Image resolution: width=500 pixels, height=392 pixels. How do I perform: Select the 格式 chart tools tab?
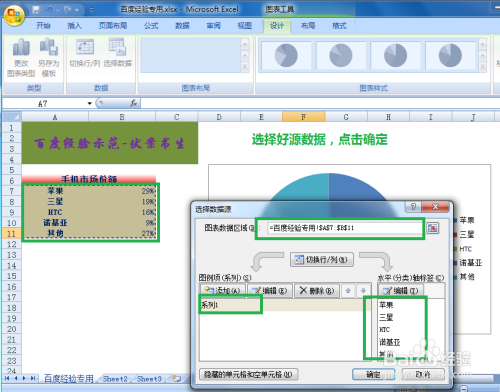(x=339, y=26)
